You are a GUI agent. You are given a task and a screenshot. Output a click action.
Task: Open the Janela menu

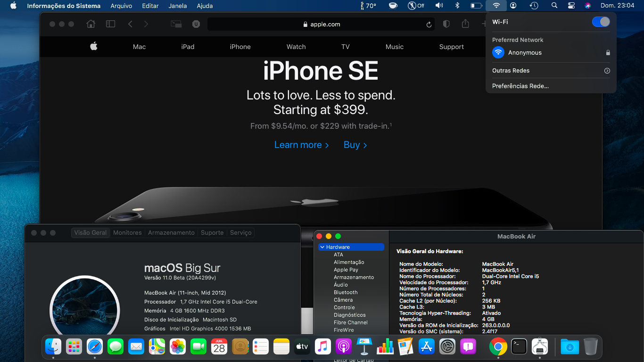tap(178, 6)
